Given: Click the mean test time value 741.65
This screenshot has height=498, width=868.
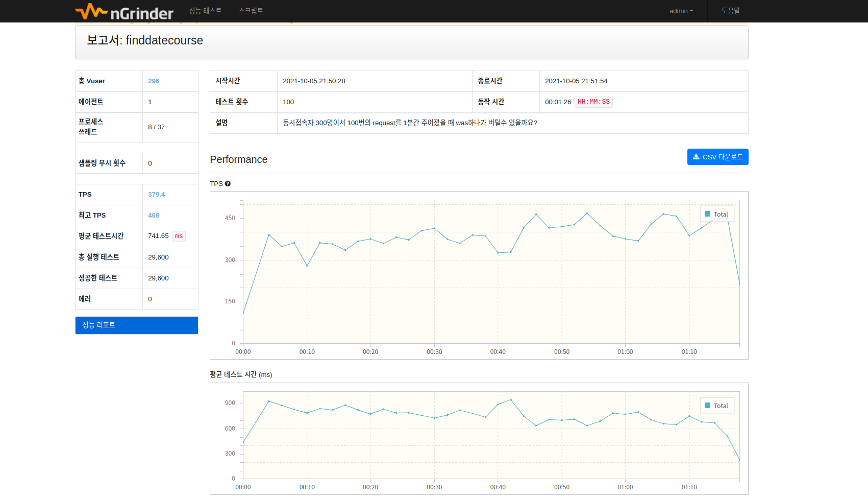Looking at the screenshot, I should (158, 236).
